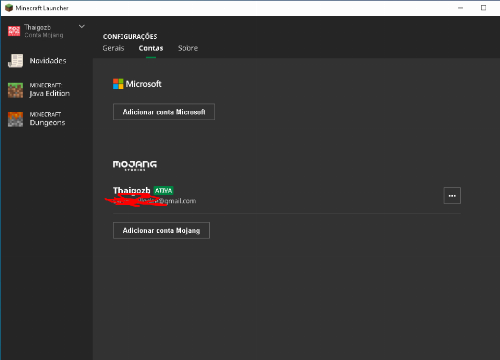Screen dimensions: 500x360
Task: Open Novidades in the sidebar
Action: pyautogui.click(x=48, y=61)
